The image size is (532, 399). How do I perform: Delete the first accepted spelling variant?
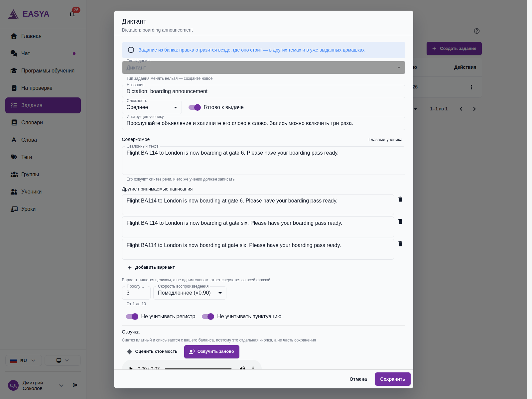pos(400,199)
